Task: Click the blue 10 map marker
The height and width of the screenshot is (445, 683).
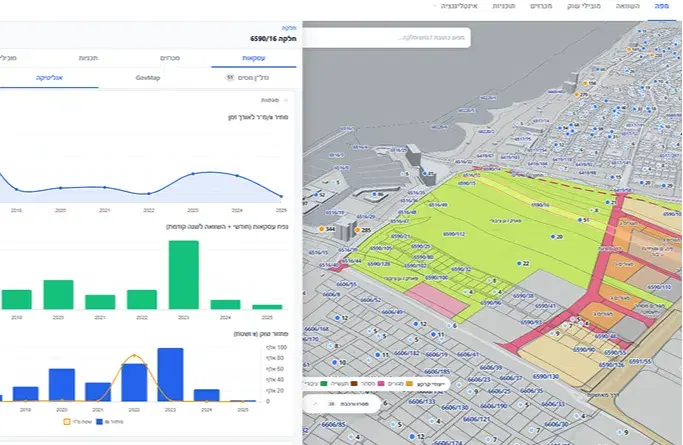Action: click(x=335, y=362)
